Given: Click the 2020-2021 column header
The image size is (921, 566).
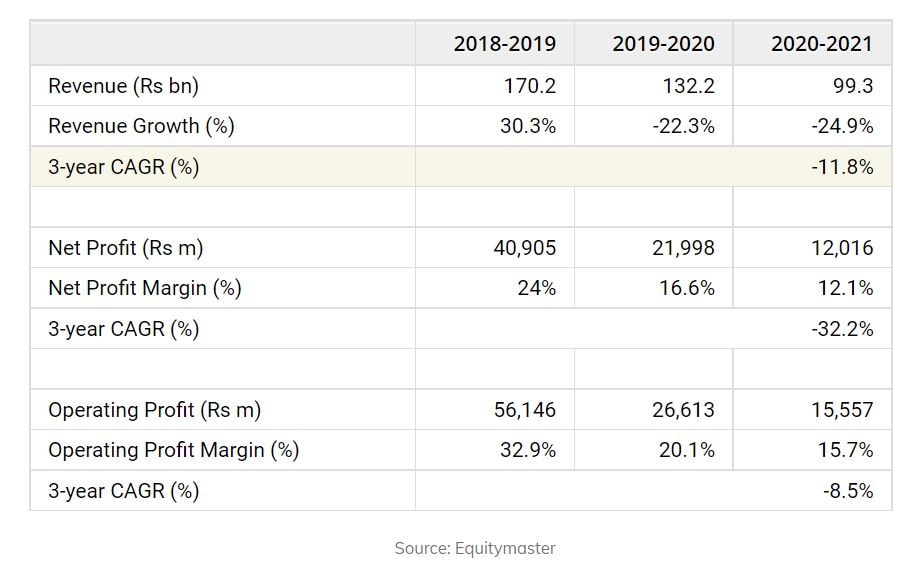Looking at the screenshot, I should coord(822,44).
